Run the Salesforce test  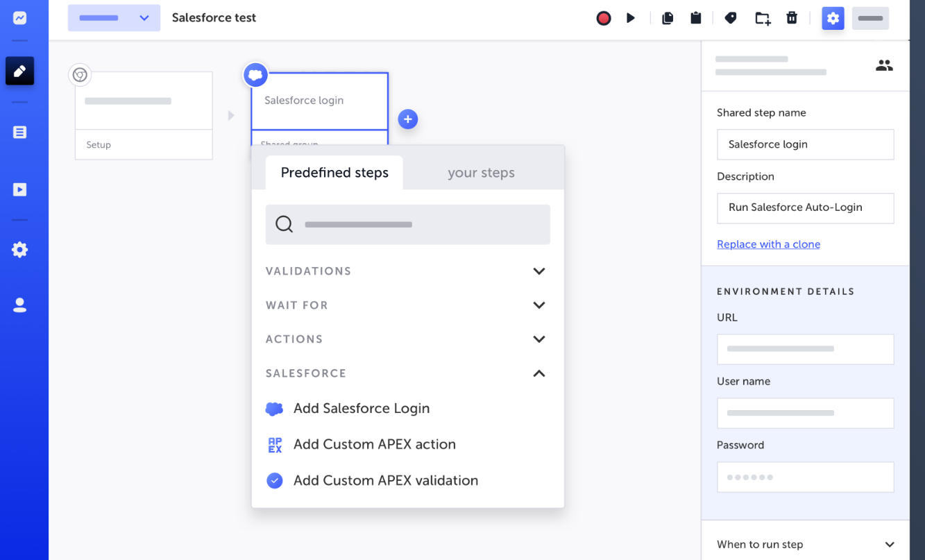[630, 18]
